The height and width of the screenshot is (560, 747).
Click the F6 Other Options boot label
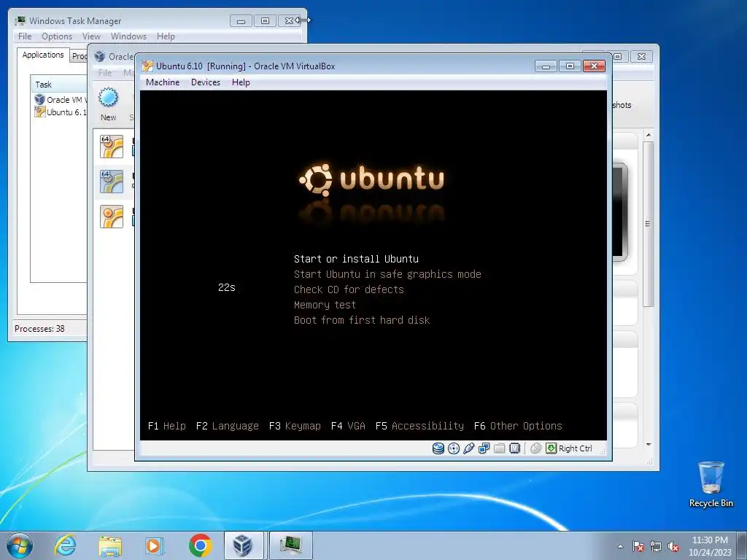click(518, 426)
